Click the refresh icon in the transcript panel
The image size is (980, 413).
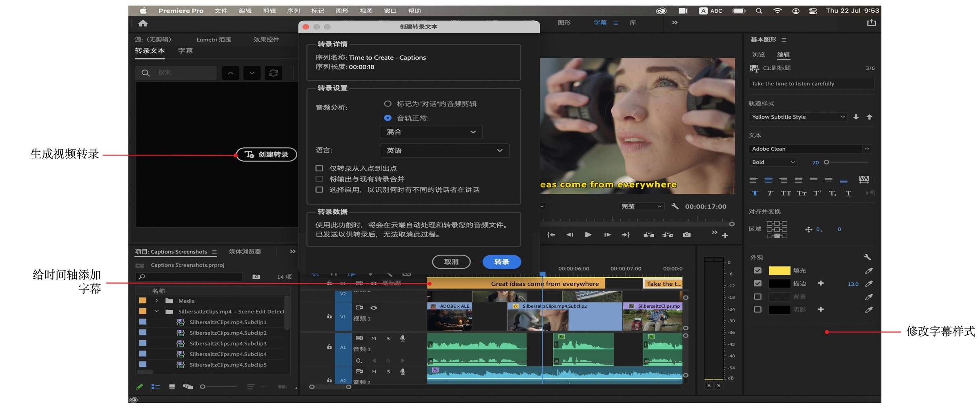273,73
